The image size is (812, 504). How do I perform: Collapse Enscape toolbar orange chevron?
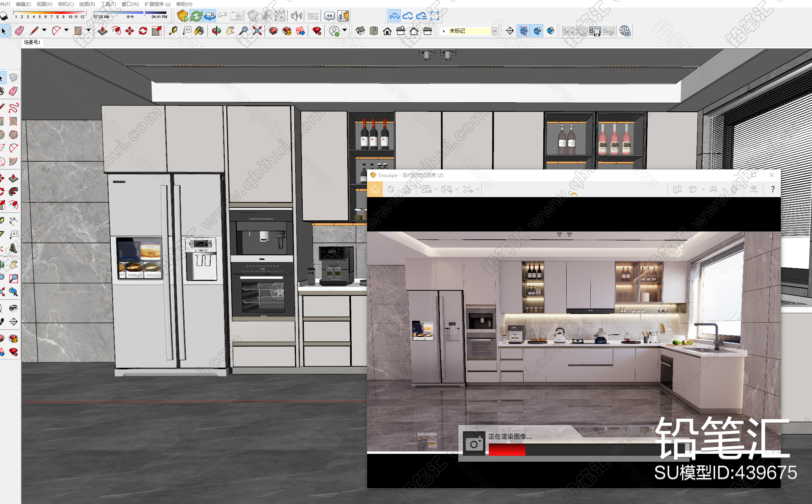point(574,194)
